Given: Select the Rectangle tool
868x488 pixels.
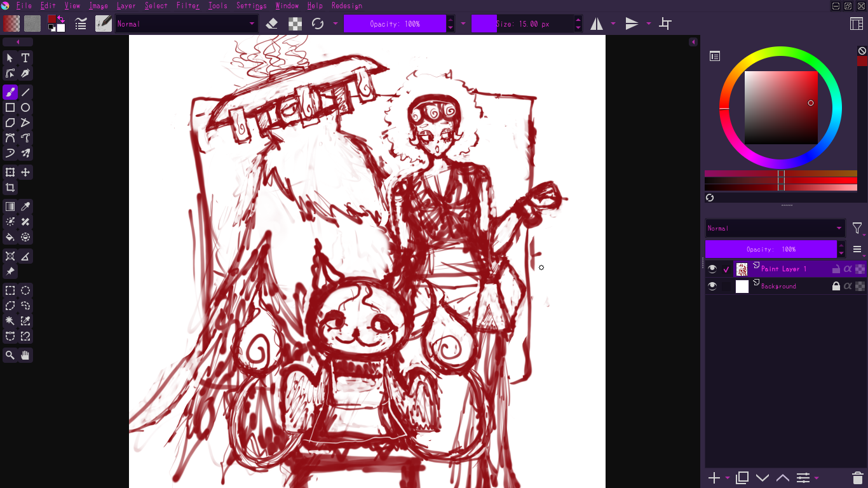Looking at the screenshot, I should click(x=10, y=107).
